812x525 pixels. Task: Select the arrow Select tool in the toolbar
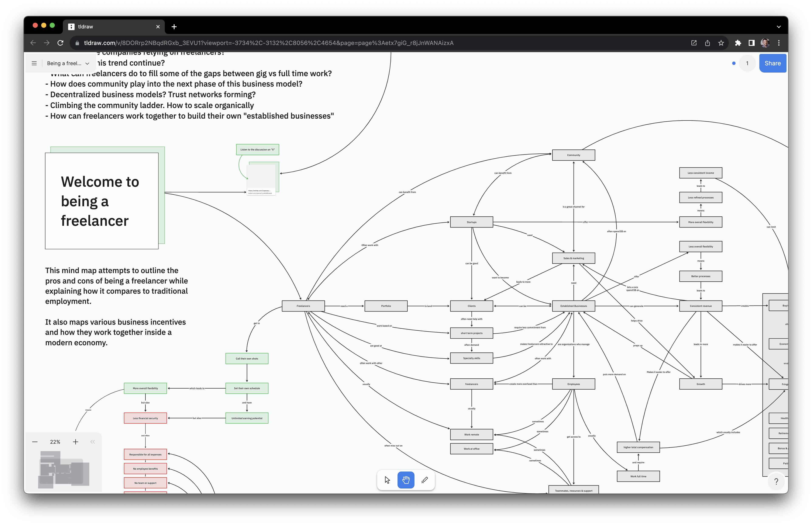387,480
